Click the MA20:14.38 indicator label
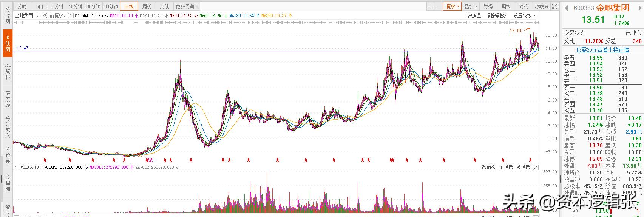Screen dimensions: 644x217 coord(151,16)
